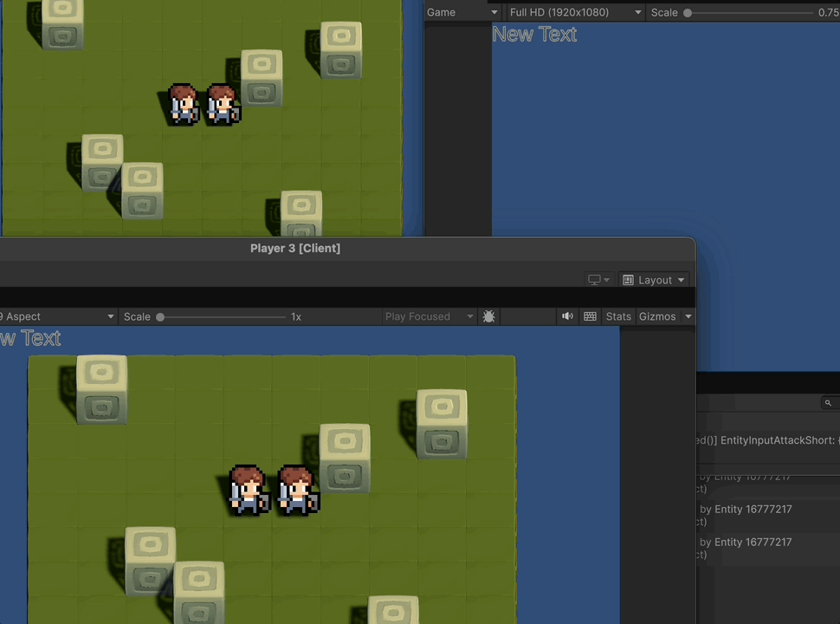Click the left character sprite in Player 3 view
This screenshot has height=624, width=840.
point(248,490)
